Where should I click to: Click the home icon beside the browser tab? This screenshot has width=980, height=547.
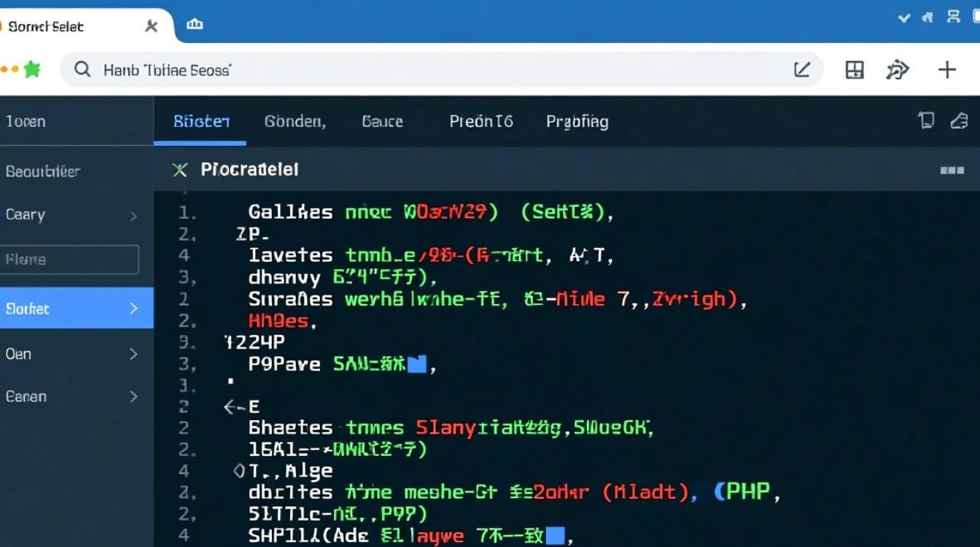tap(195, 24)
